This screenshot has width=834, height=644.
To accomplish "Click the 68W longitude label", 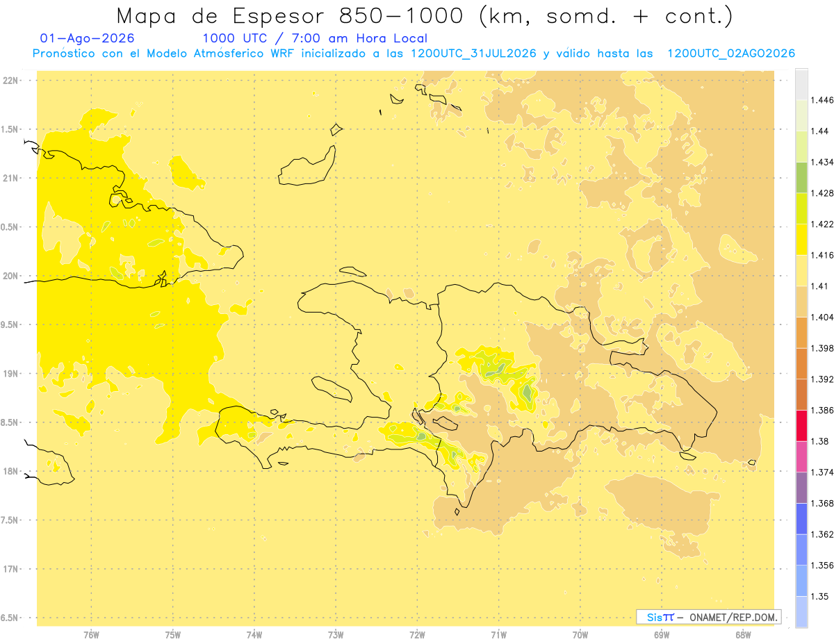I will 743,635.
